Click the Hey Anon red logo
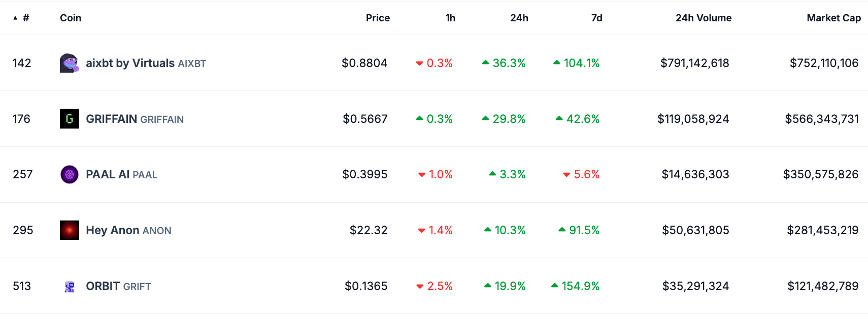Image resolution: width=868 pixels, height=316 pixels. tap(69, 230)
